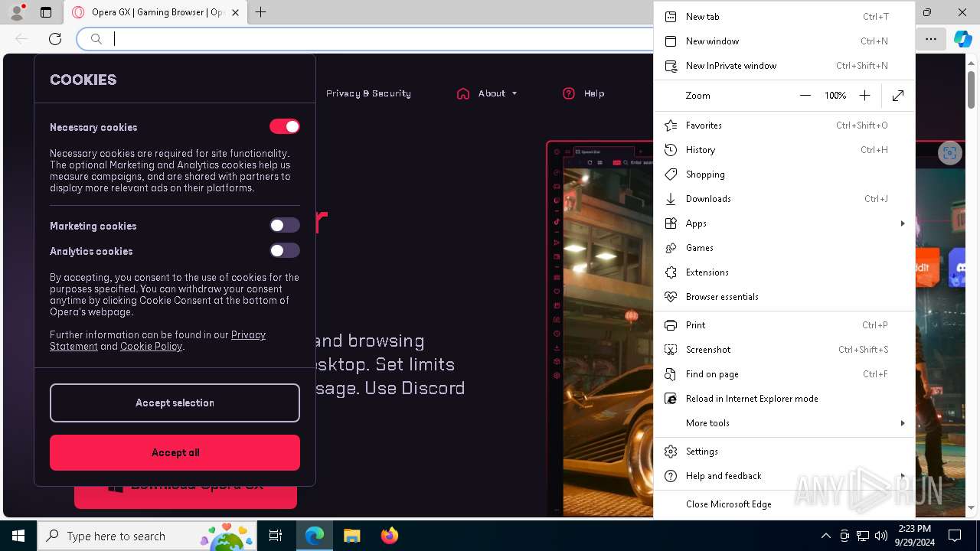Click the Help icon in site navigation
Viewport: 980px width, 551px height.
coord(568,93)
